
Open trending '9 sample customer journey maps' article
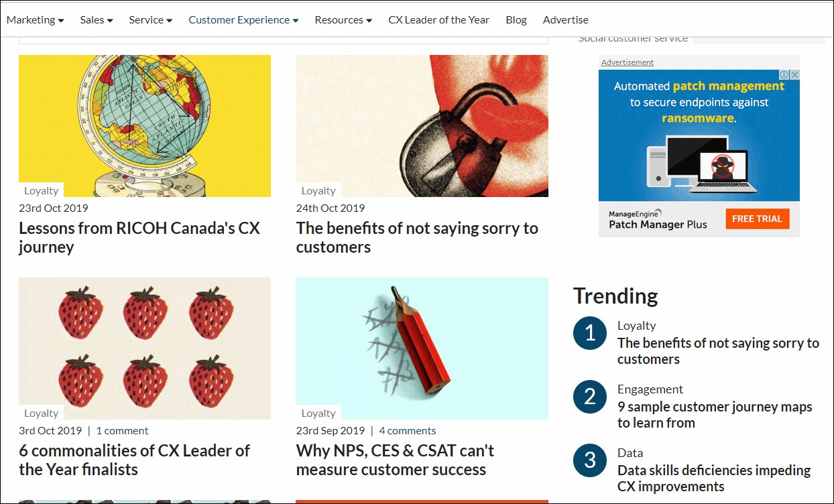[714, 415]
